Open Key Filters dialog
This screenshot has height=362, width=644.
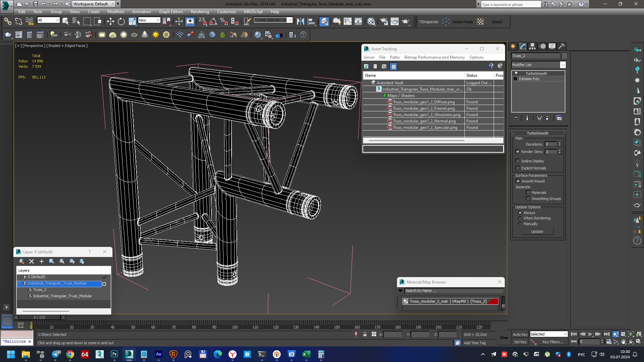coord(553,342)
